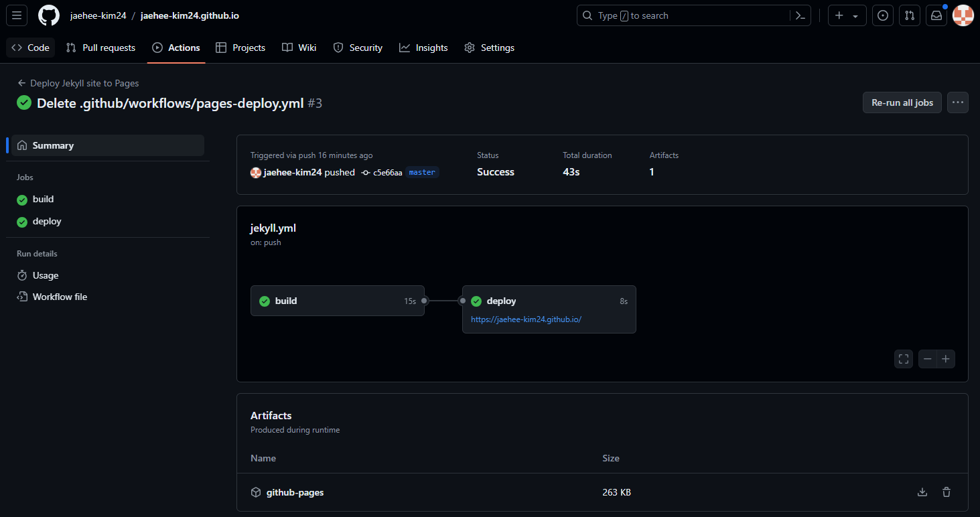
Task: Click the jaehee-kim24 pusher username
Action: pos(293,172)
